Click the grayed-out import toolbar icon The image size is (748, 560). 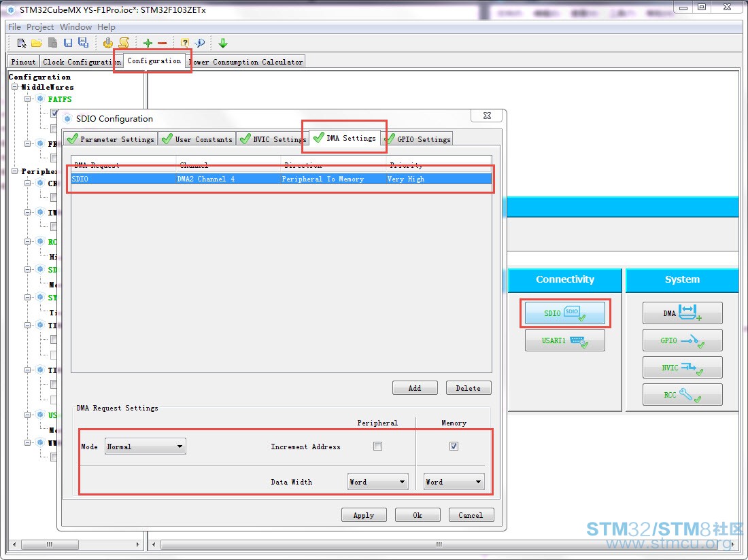coord(52,43)
